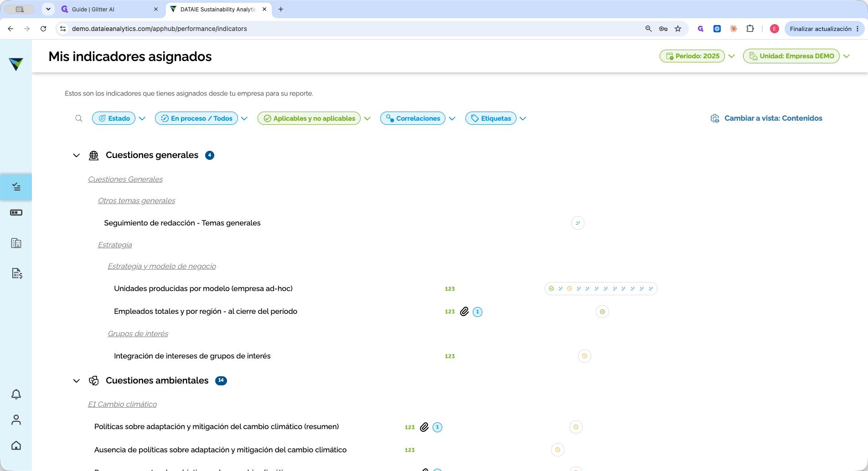
Task: Open the Periodo: 2025 dropdown
Action: pos(692,56)
